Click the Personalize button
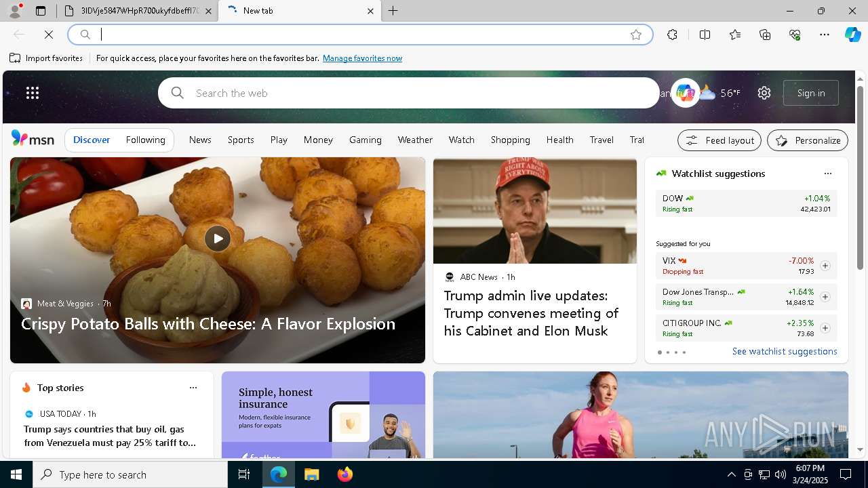 click(x=808, y=140)
